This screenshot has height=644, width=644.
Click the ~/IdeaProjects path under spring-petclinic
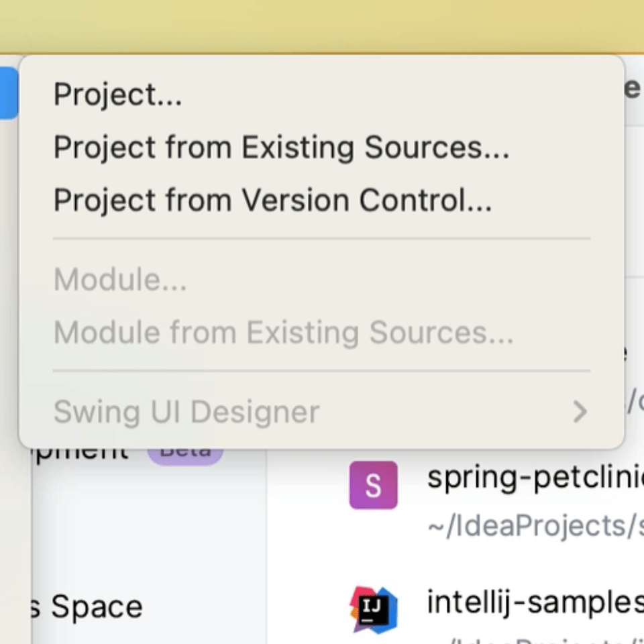pos(533,526)
